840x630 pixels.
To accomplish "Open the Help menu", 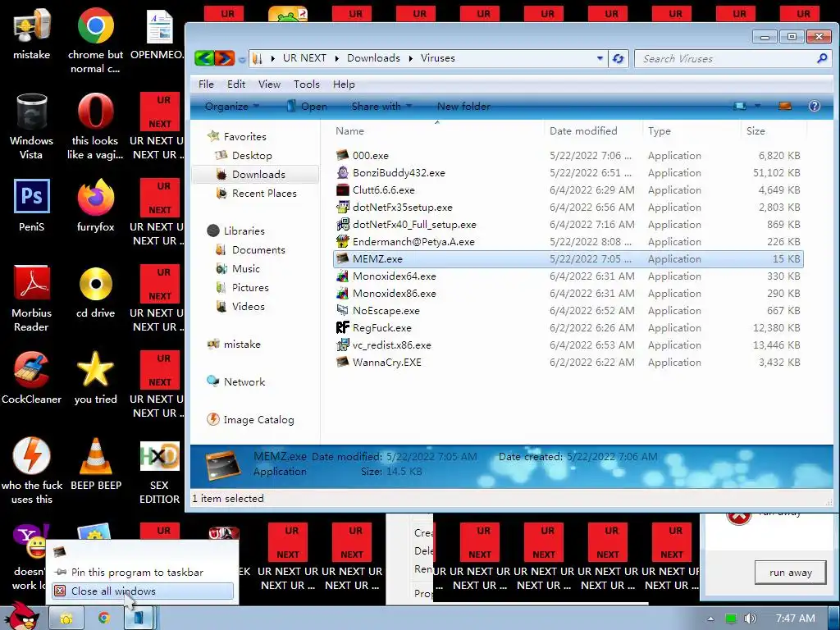I will (x=344, y=84).
